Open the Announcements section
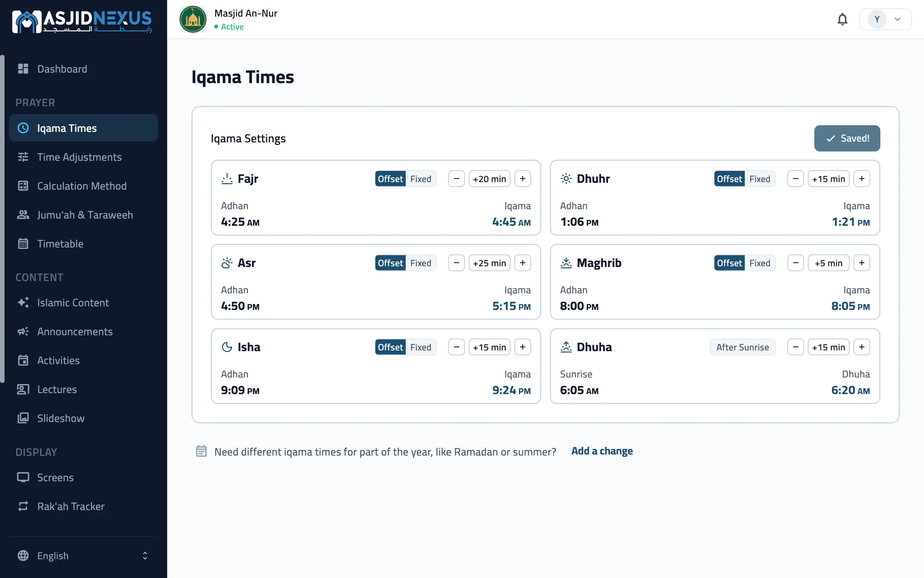 tap(84, 331)
